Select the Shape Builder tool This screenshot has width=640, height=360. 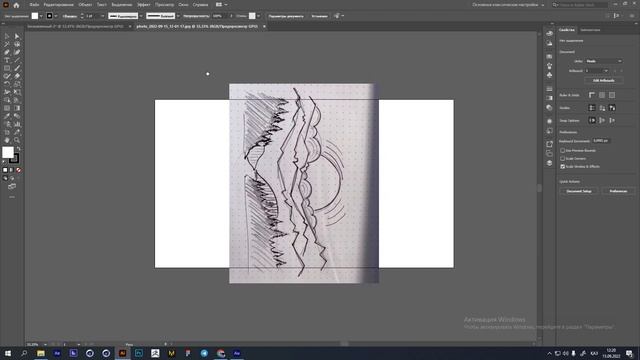click(x=7, y=100)
